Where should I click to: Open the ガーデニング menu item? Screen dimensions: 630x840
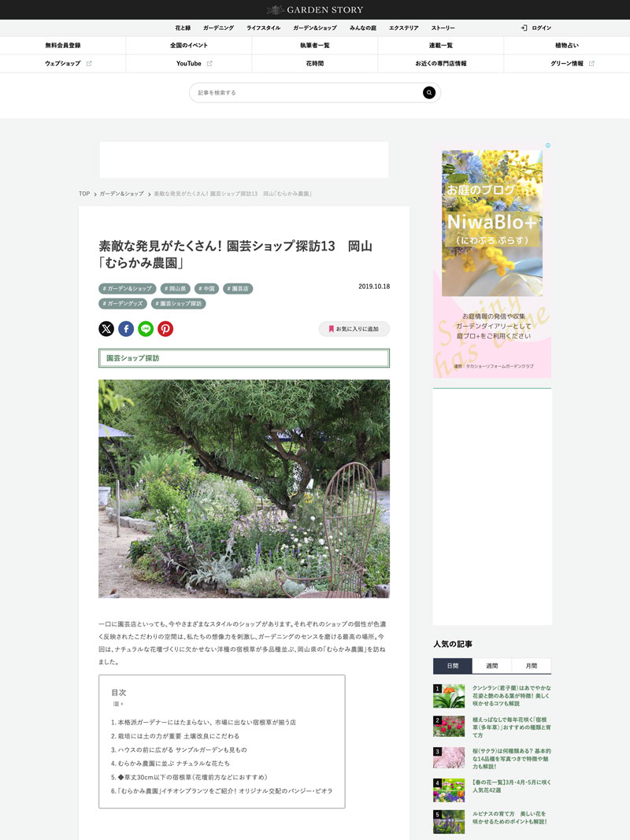coord(219,28)
